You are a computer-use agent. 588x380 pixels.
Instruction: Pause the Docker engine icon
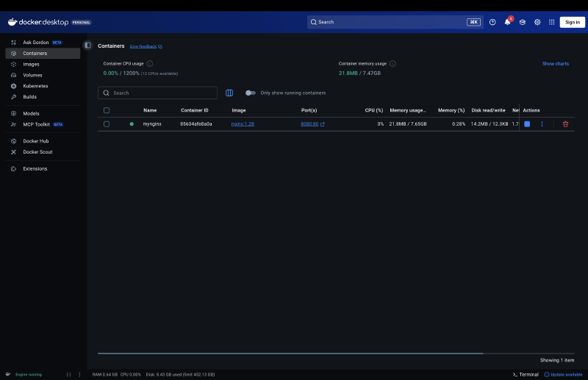pyautogui.click(x=68, y=374)
